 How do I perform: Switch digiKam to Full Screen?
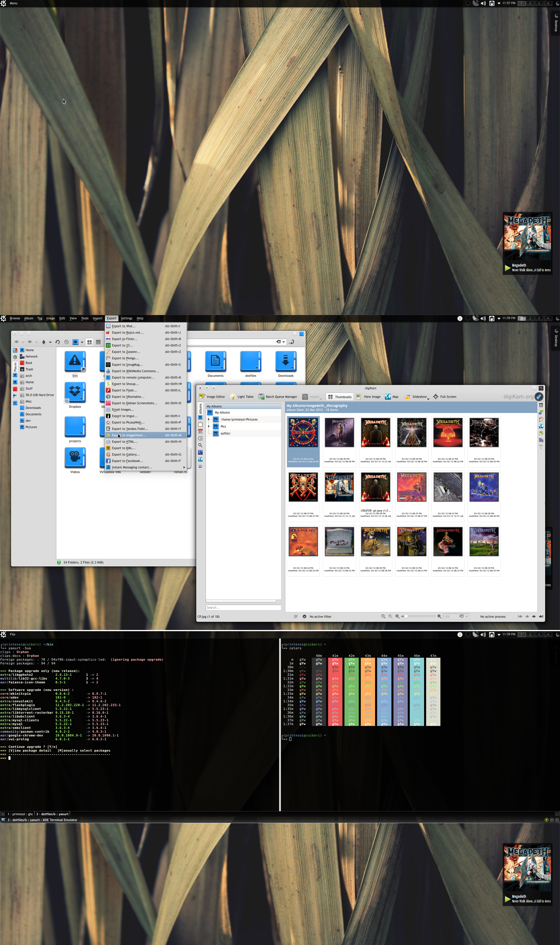point(444,396)
